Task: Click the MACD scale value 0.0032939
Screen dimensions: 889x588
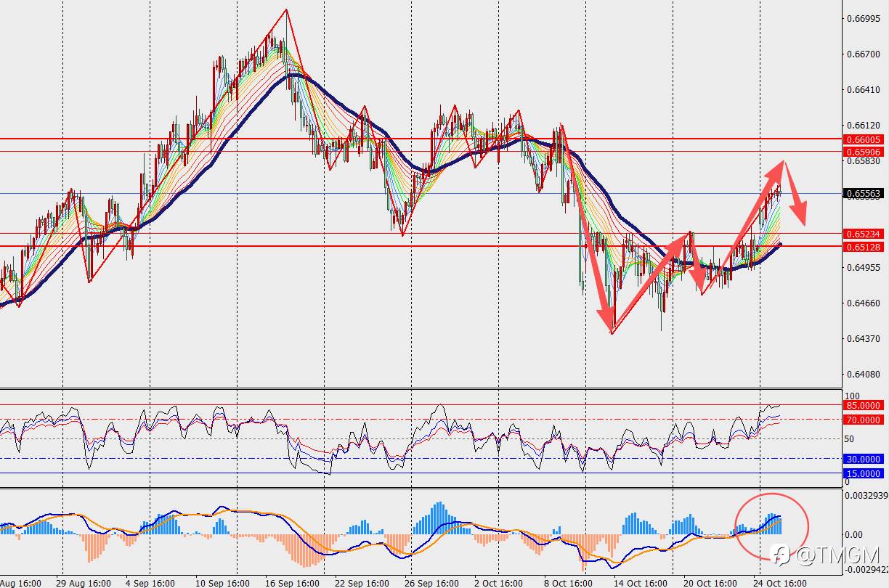Action: pos(867,496)
